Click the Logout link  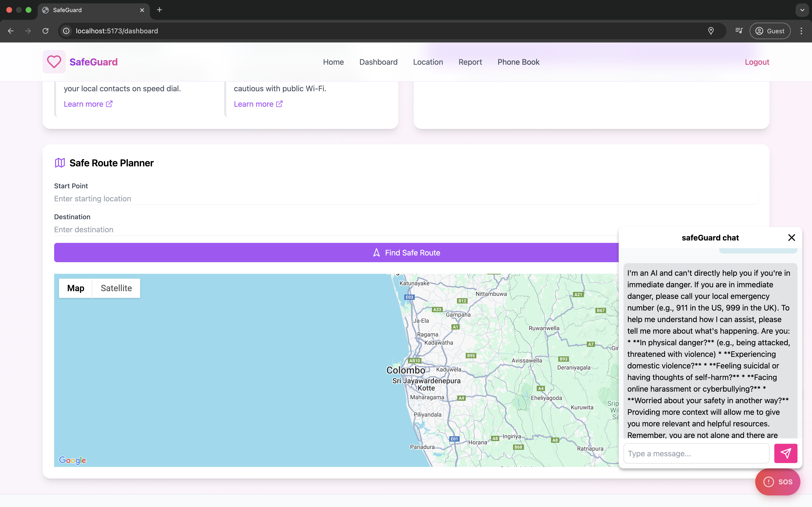click(757, 62)
